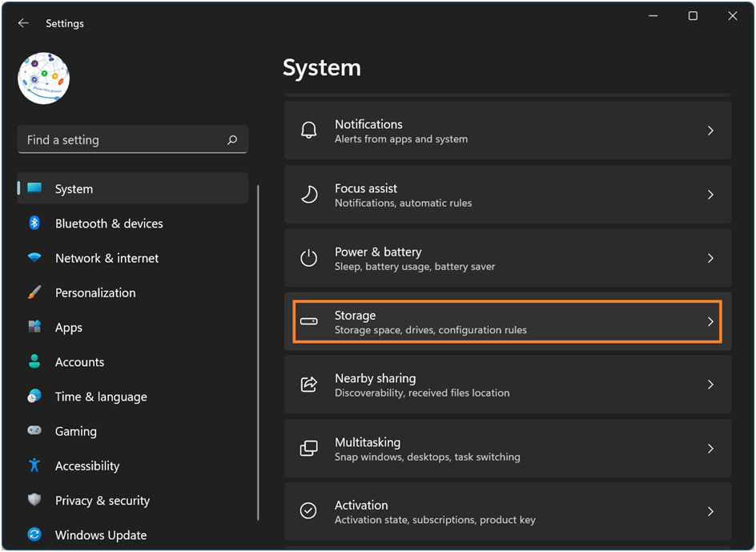Click the Activation title text
This screenshot has height=552, width=756.
[361, 506]
